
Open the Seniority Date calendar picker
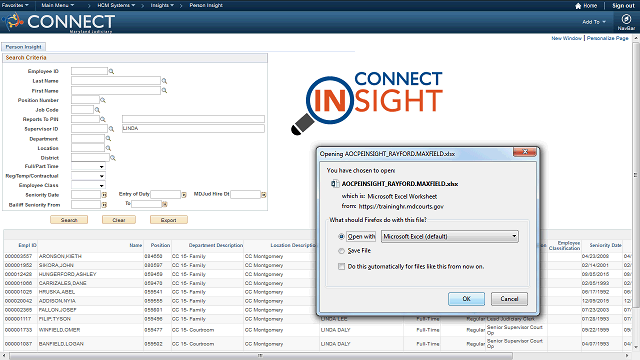coord(104,195)
